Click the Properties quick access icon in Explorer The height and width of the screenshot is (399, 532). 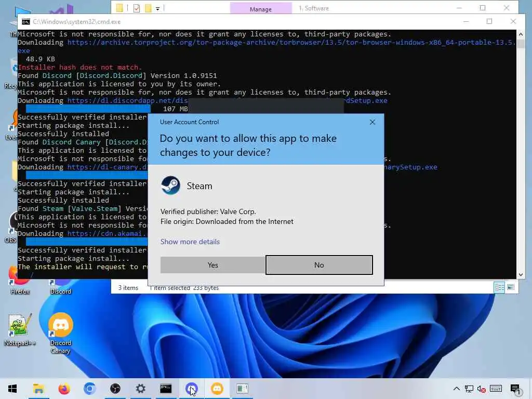pos(137,8)
